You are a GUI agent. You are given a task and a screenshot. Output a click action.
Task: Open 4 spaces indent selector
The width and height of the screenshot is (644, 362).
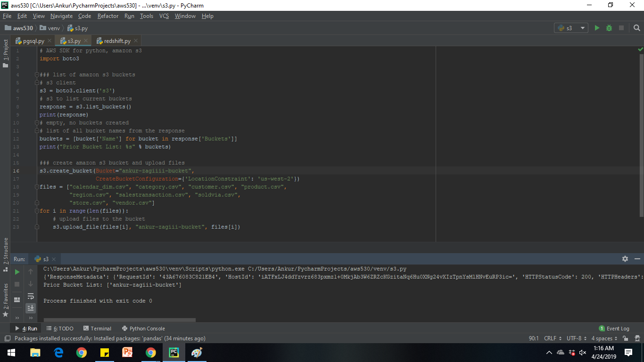click(x=604, y=338)
